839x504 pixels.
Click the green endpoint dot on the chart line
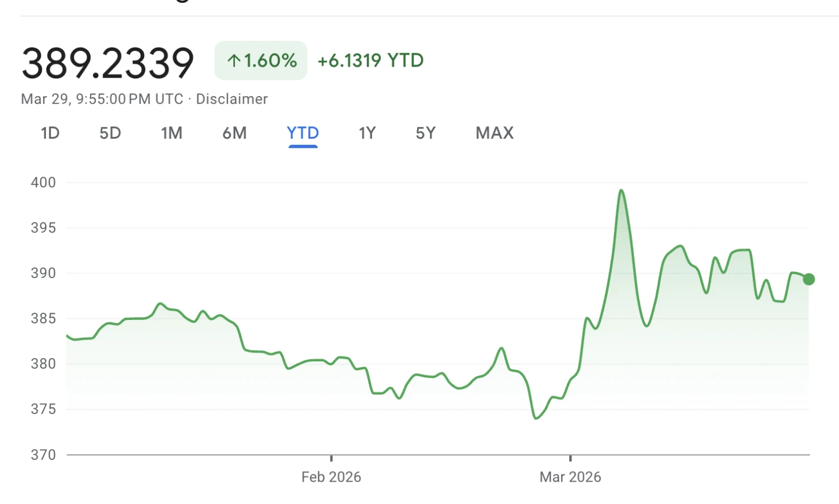809,279
